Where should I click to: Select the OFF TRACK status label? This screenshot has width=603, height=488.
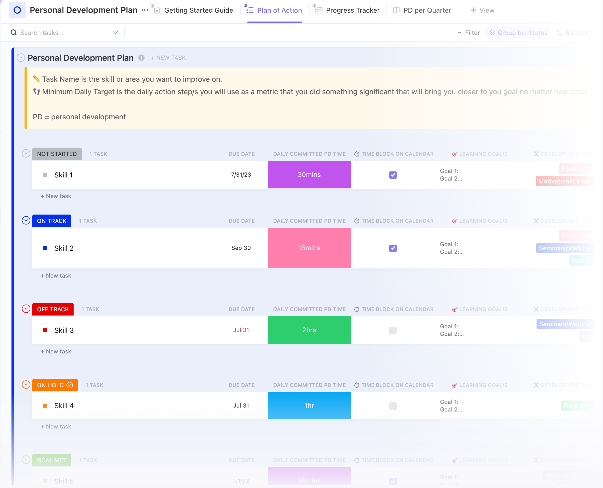pyautogui.click(x=53, y=309)
